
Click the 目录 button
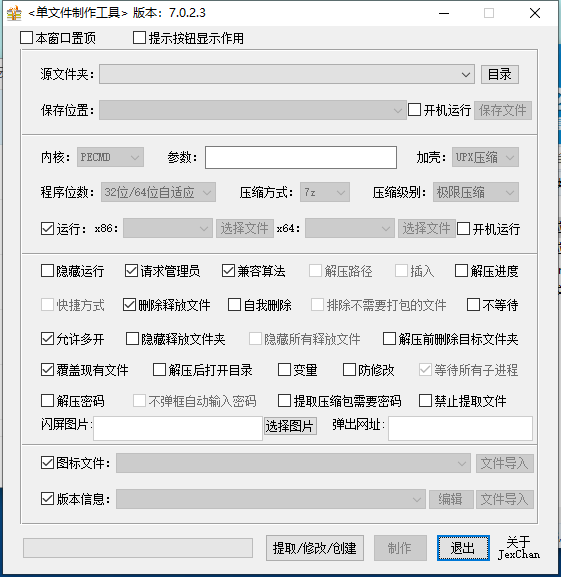click(x=500, y=74)
